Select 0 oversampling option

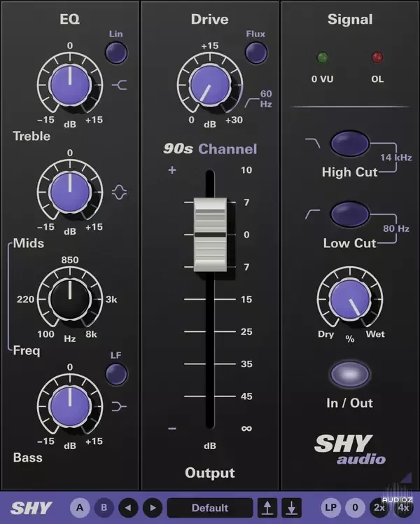click(355, 508)
